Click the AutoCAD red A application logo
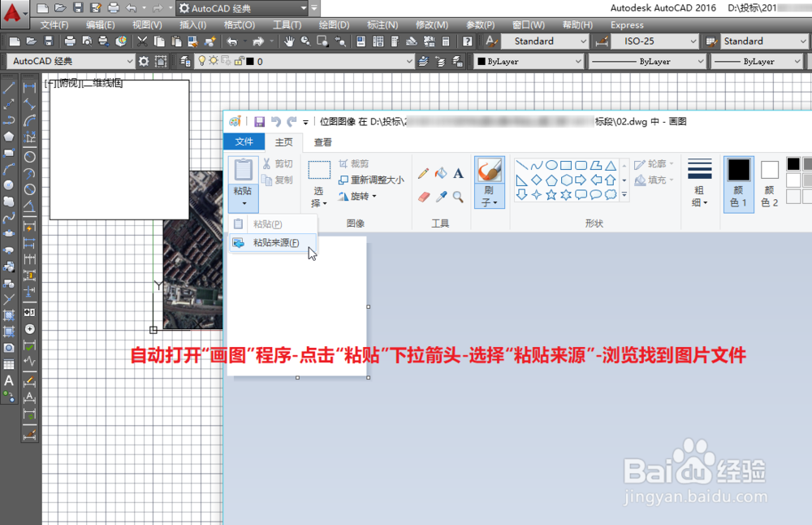Screen dimensions: 812x525 [12, 12]
